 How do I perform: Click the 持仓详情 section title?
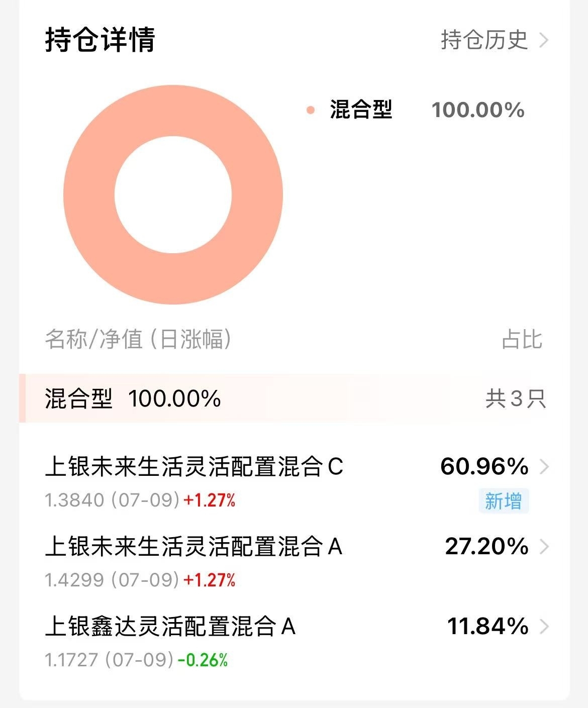(100, 40)
